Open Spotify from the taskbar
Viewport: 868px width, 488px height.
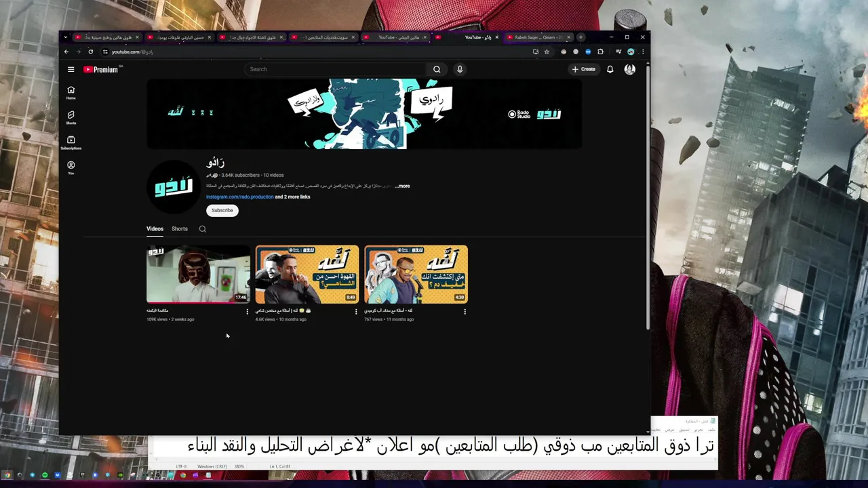45,475
